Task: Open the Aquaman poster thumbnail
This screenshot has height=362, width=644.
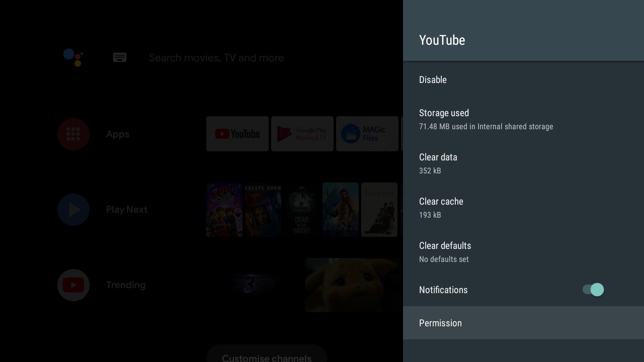Action: click(x=341, y=210)
